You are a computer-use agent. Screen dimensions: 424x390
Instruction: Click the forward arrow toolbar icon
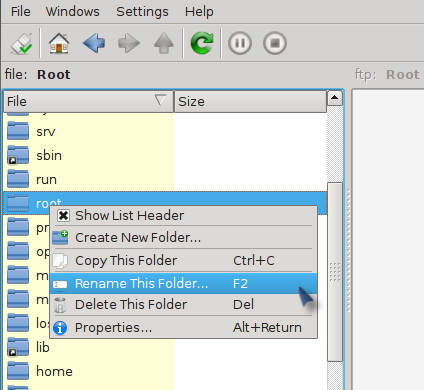point(129,43)
